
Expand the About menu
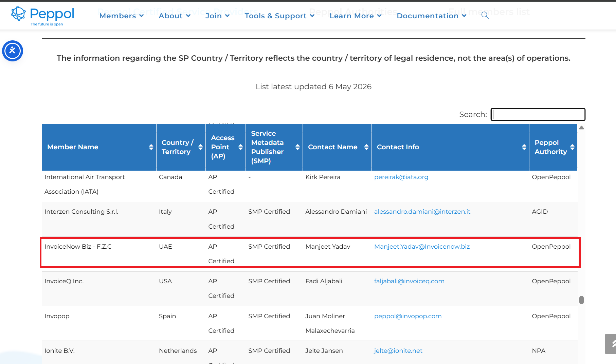(175, 16)
